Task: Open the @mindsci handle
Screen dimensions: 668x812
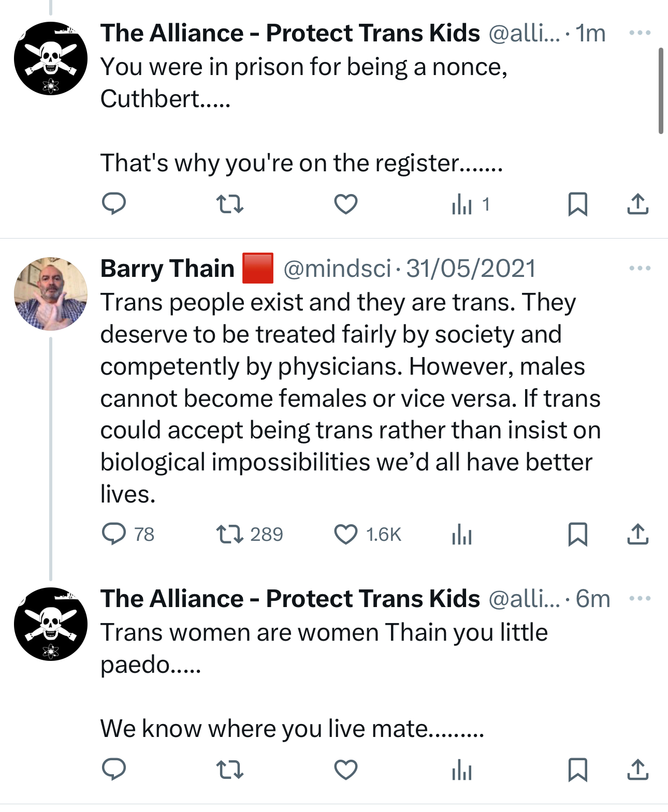Action: pos(337,269)
